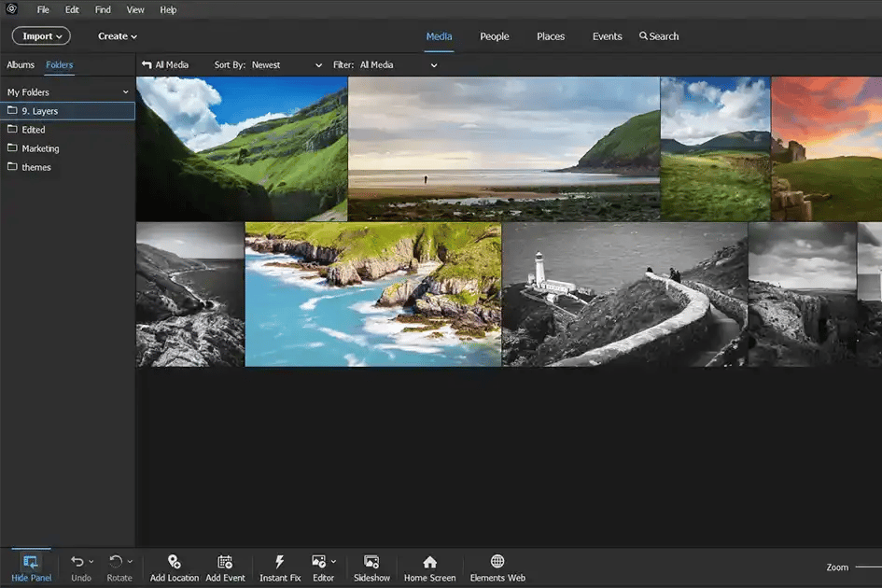Switch to the Media tab
Screen dimensions: 882x588
click(439, 36)
